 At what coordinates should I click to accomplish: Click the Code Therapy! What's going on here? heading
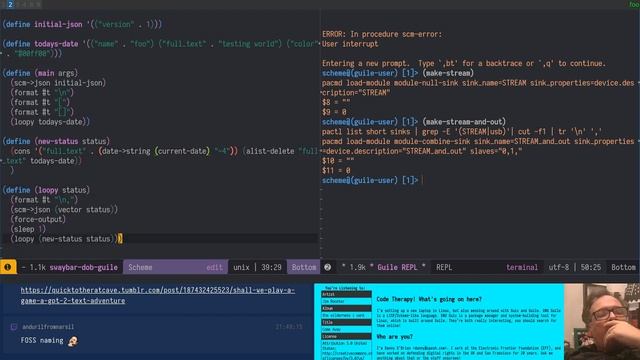(x=429, y=299)
